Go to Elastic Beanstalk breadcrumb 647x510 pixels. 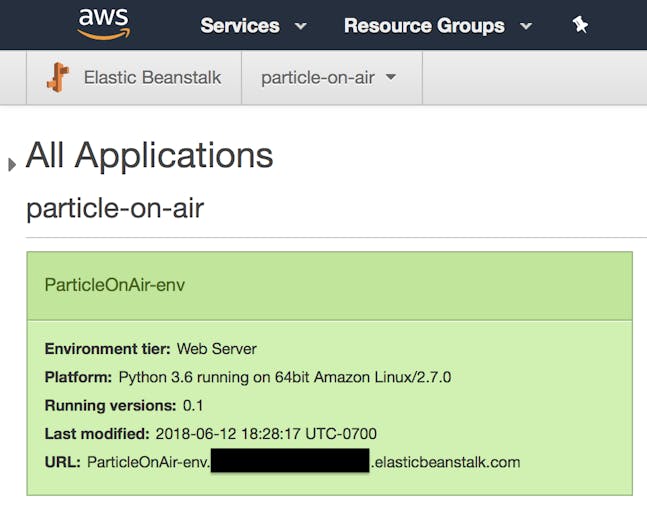click(152, 78)
